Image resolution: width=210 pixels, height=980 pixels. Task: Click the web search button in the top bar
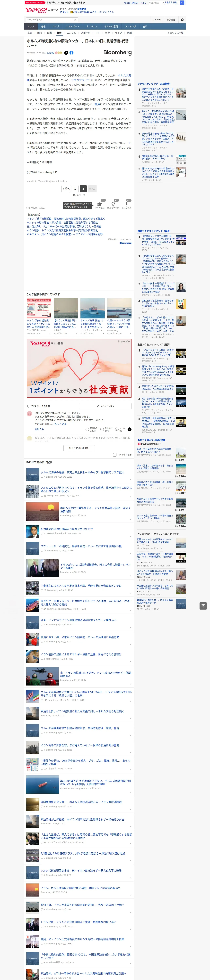182,3
